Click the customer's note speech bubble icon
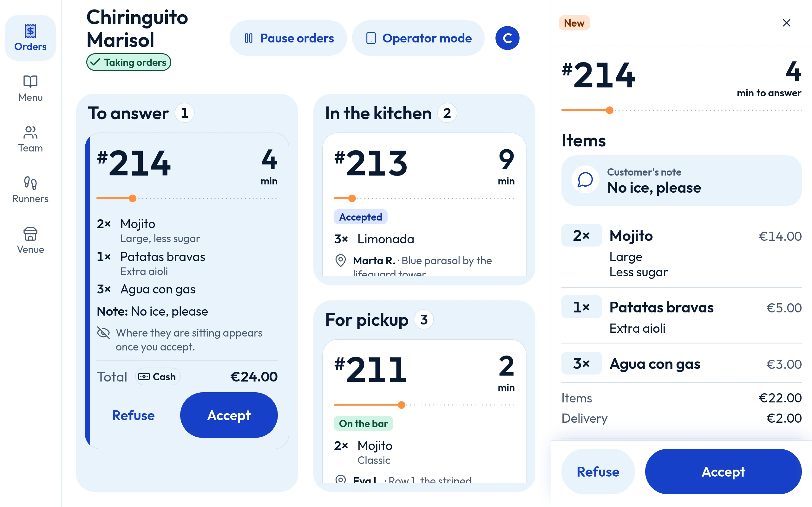This screenshot has width=812, height=507. [585, 180]
